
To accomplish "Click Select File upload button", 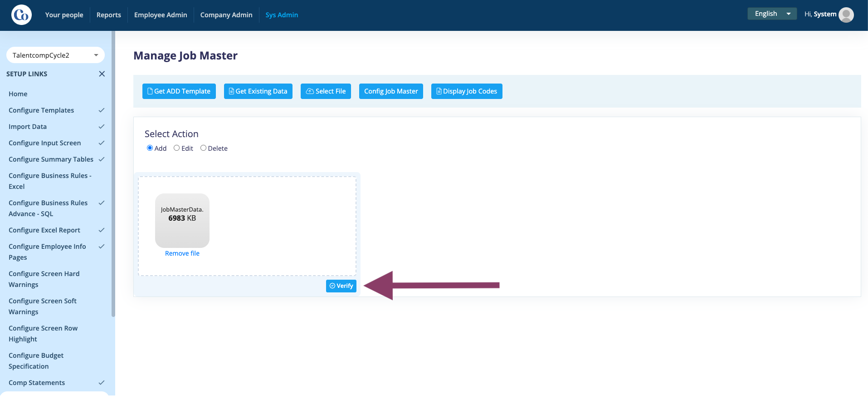I will coord(326,91).
